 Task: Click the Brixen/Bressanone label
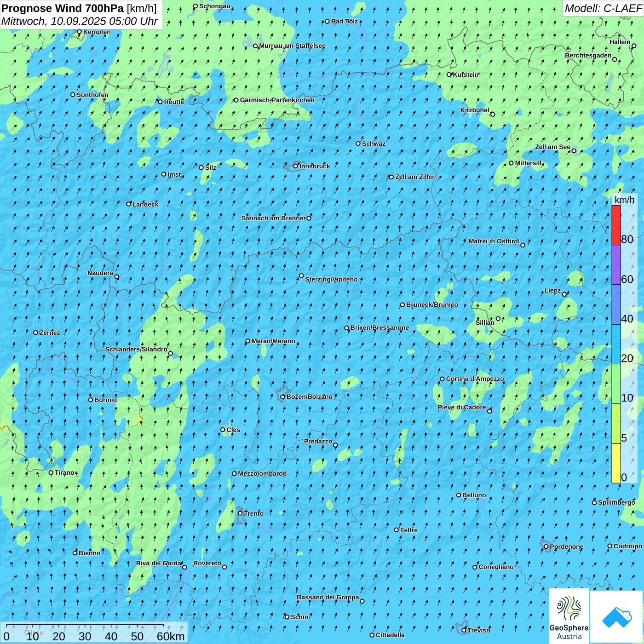pos(379,328)
